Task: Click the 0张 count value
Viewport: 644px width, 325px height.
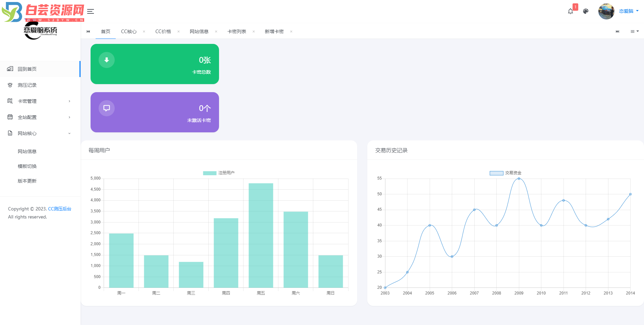Action: [205, 60]
